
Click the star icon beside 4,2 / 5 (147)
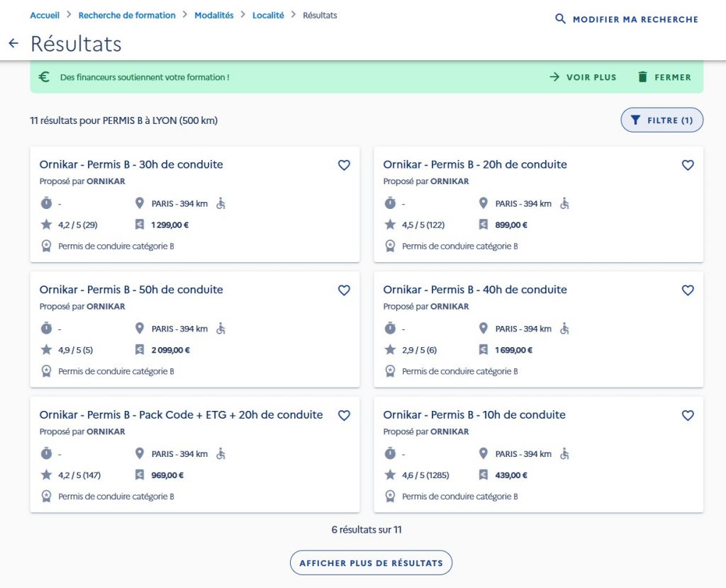pyautogui.click(x=46, y=475)
